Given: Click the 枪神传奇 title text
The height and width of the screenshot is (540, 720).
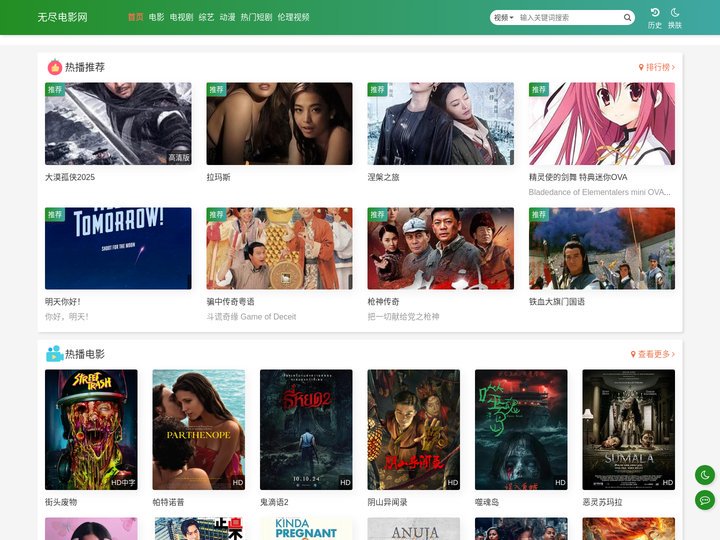Looking at the screenshot, I should 383,302.
